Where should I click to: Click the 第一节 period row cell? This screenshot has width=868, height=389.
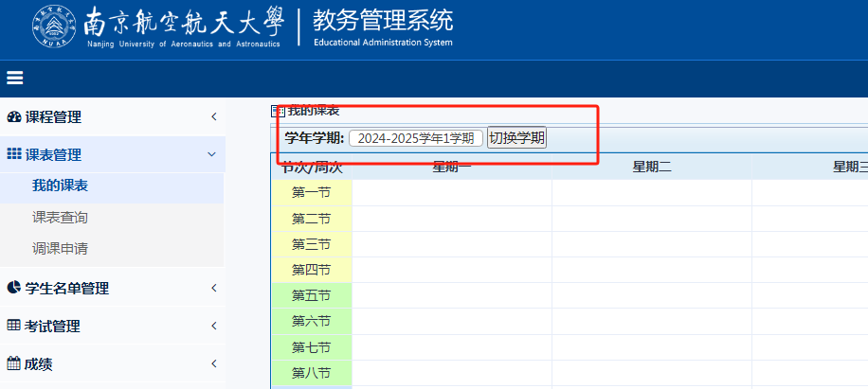coord(311,193)
